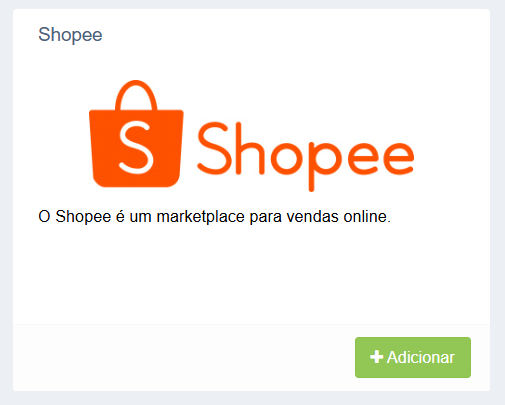
Task: Click the letter 'h' in Shopee wordmark
Action: (x=250, y=148)
